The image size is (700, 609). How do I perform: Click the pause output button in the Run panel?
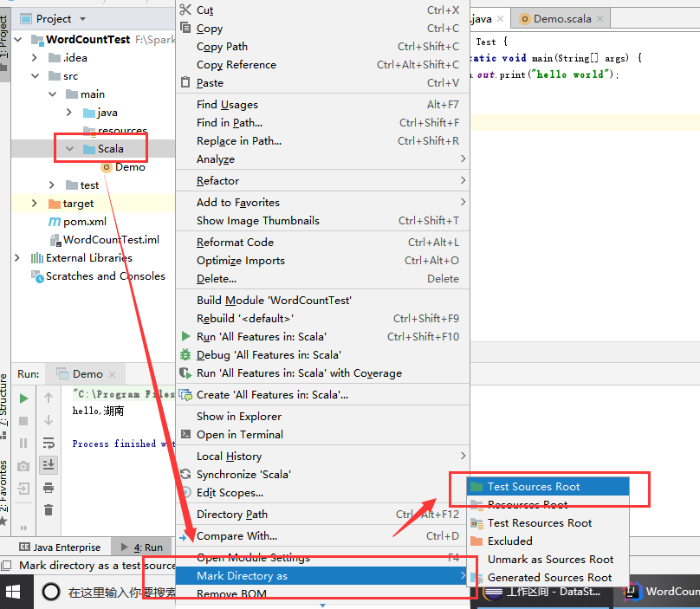(x=23, y=443)
